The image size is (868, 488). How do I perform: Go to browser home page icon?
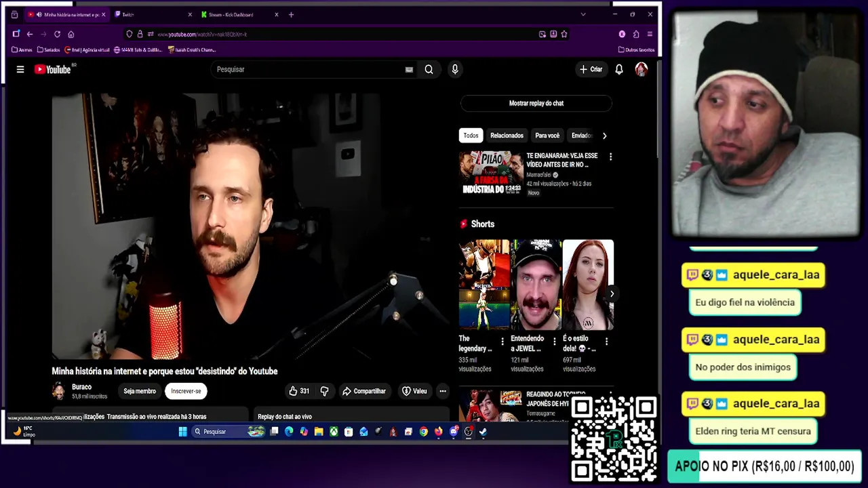point(71,34)
